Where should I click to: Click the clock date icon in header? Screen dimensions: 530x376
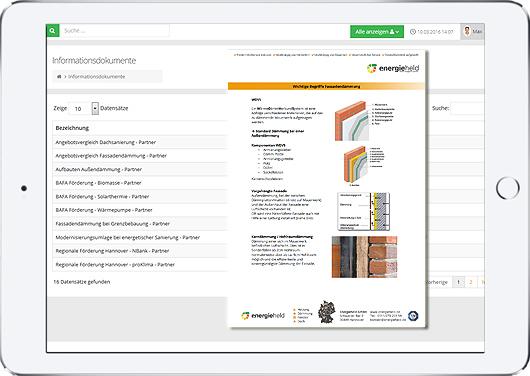pos(413,32)
